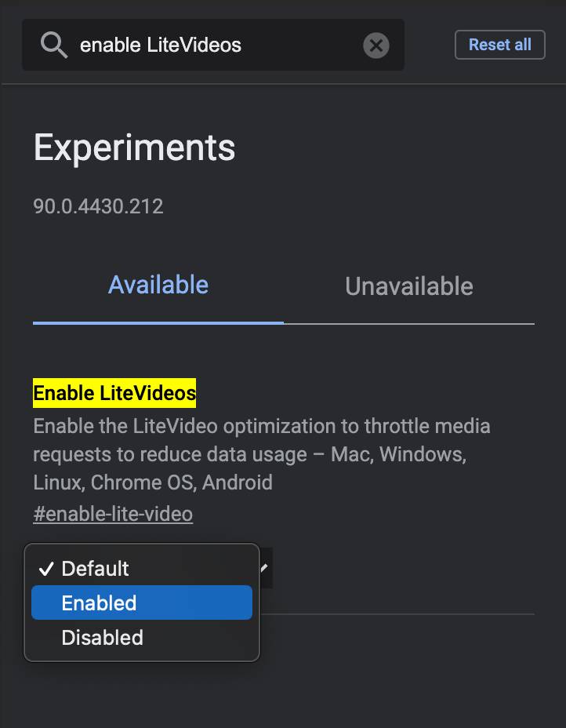The height and width of the screenshot is (728, 566).
Task: Click the dropdown arrow behind the menu
Action: pos(265,566)
